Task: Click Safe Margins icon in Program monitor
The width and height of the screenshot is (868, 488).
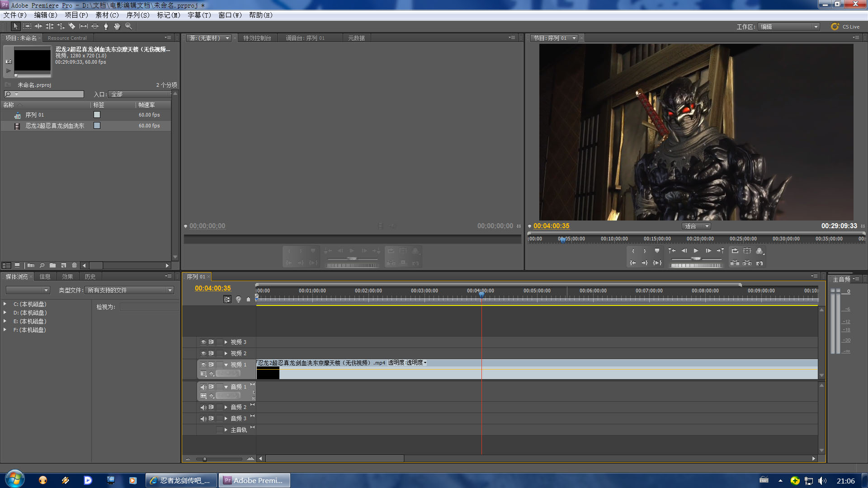Action: pyautogui.click(x=747, y=251)
